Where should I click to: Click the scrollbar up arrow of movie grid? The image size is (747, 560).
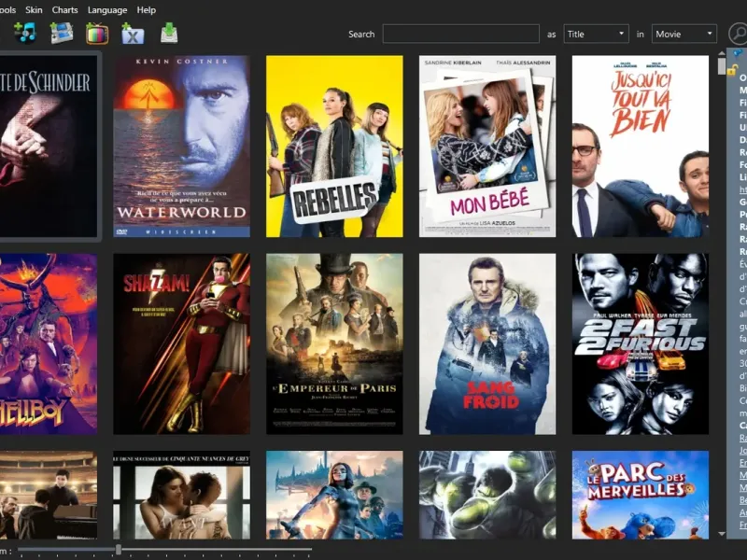pyautogui.click(x=722, y=53)
